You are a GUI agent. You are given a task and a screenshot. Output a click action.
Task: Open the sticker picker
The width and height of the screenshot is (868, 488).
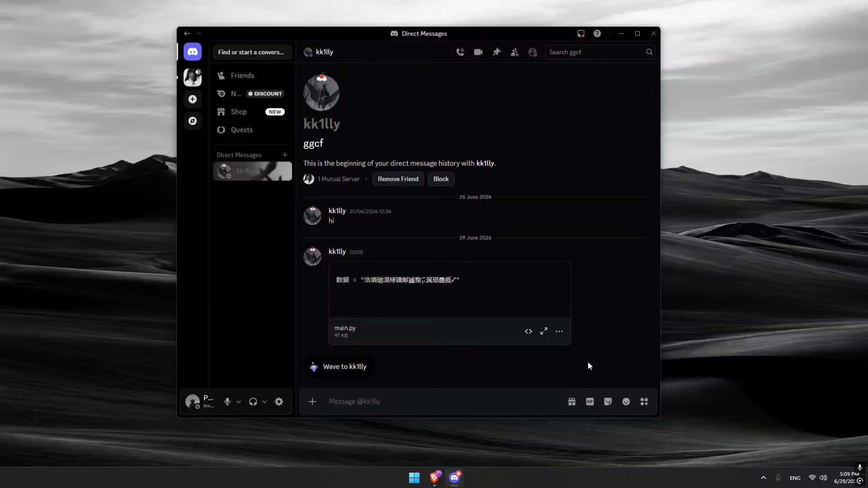pos(608,401)
